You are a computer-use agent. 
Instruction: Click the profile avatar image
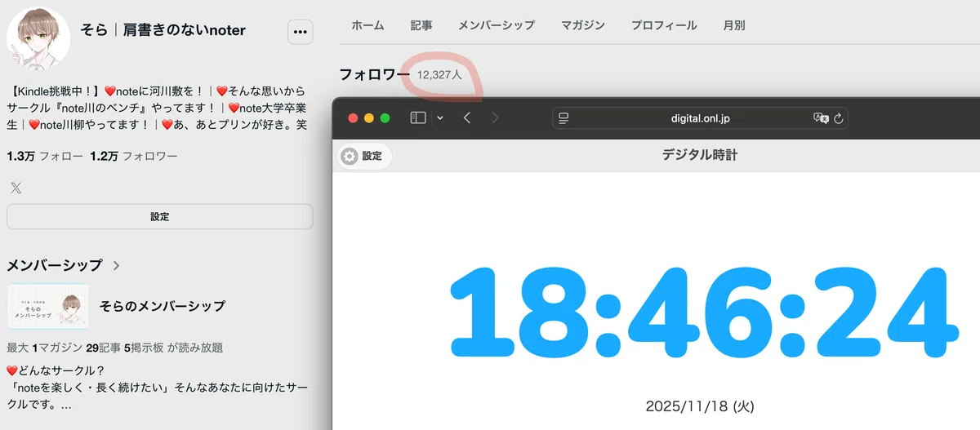pyautogui.click(x=38, y=38)
